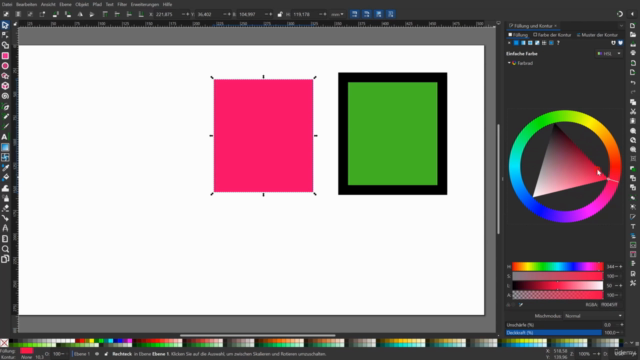
Task: Click the H hue slider bar
Action: pyautogui.click(x=558, y=267)
